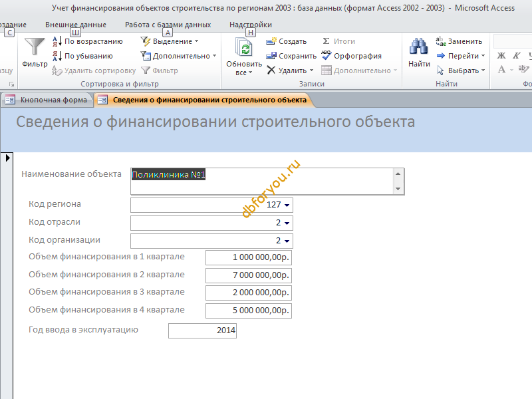This screenshot has height=399, width=532.
Task: Click the 2nd quarter financing amount field
Action: click(x=248, y=275)
